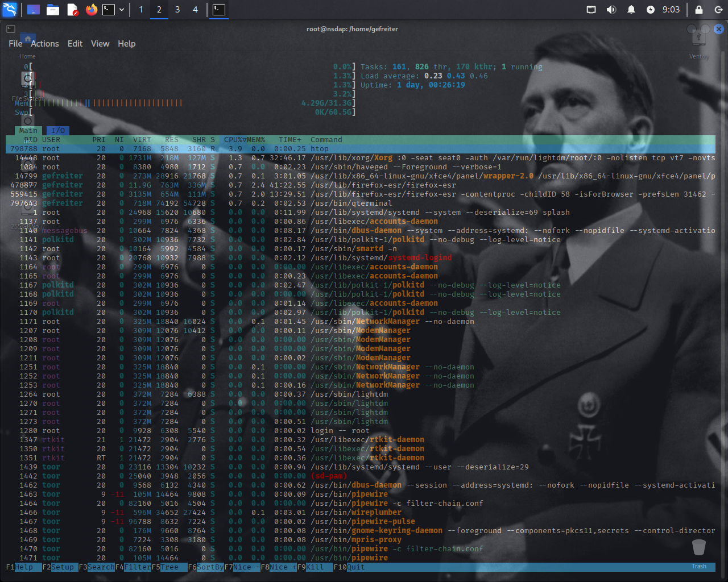728x582 pixels.
Task: Launch Firefox from the top panel
Action: 91,10
